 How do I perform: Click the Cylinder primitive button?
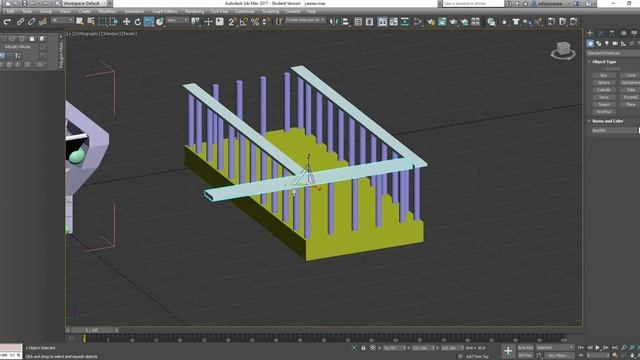[604, 90]
